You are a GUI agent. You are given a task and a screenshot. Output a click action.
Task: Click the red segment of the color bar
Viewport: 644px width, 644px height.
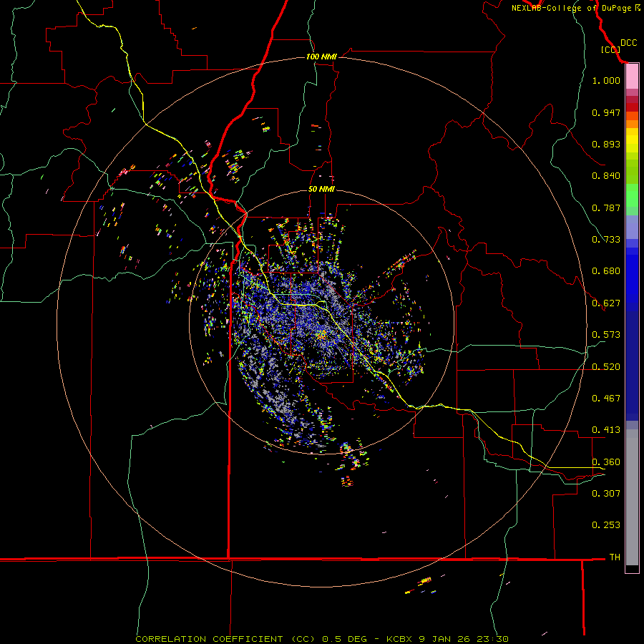[632, 107]
